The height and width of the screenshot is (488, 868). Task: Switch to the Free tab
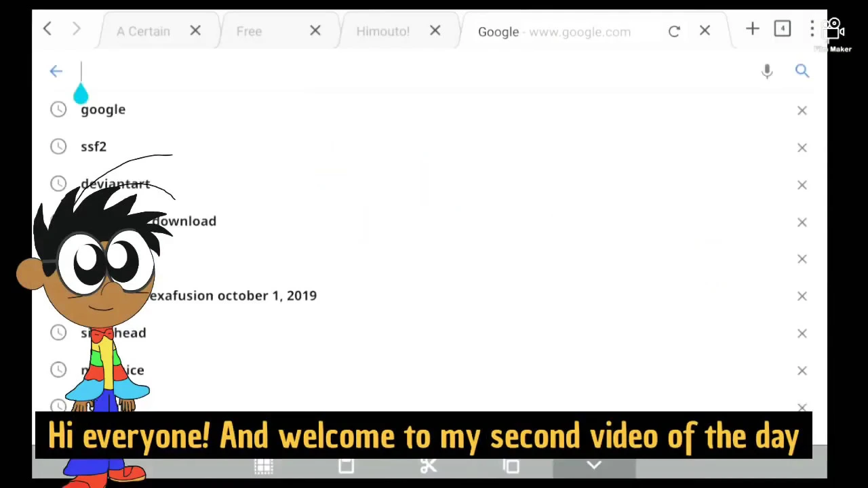coord(249,31)
